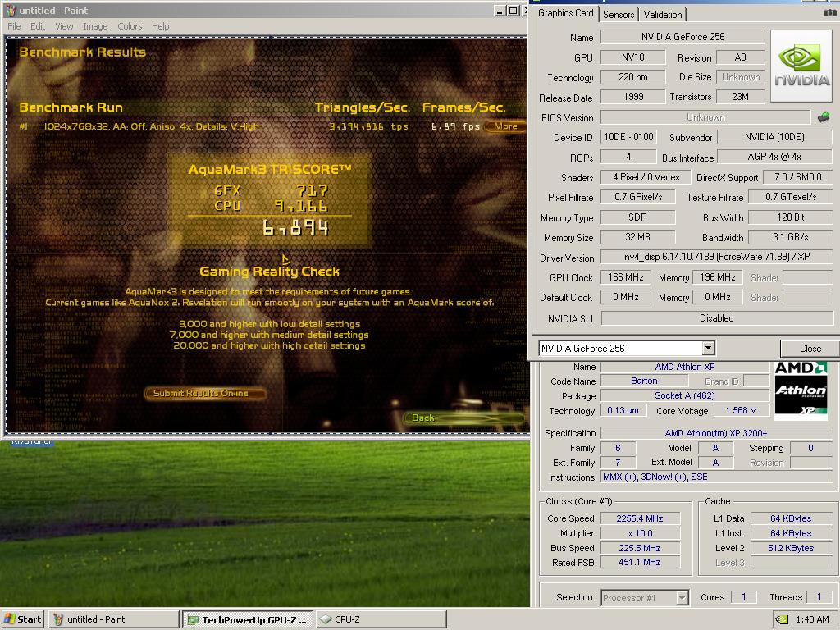
Task: Click the GPU name field NVIDIA GeForce 256
Action: (x=682, y=36)
